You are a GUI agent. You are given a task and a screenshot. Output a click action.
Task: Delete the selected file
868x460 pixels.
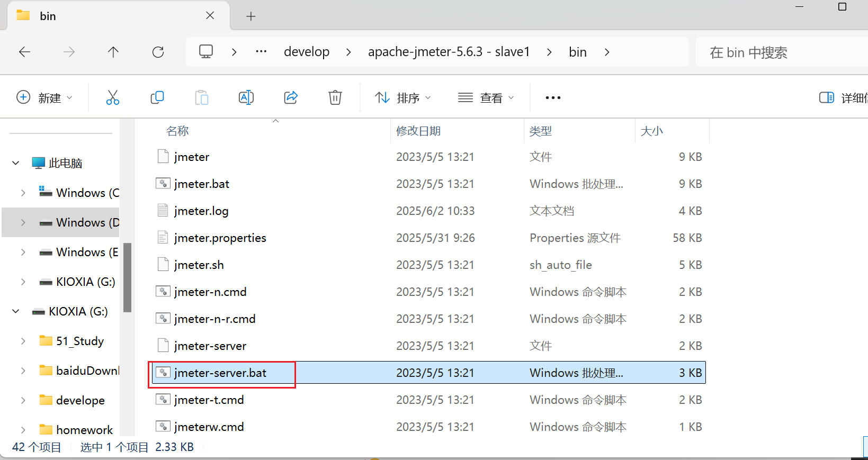click(335, 97)
